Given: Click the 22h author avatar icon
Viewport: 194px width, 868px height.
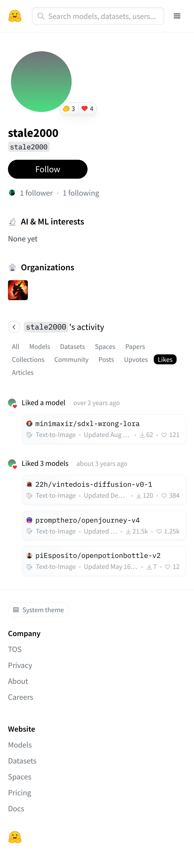Looking at the screenshot, I should [x=29, y=484].
